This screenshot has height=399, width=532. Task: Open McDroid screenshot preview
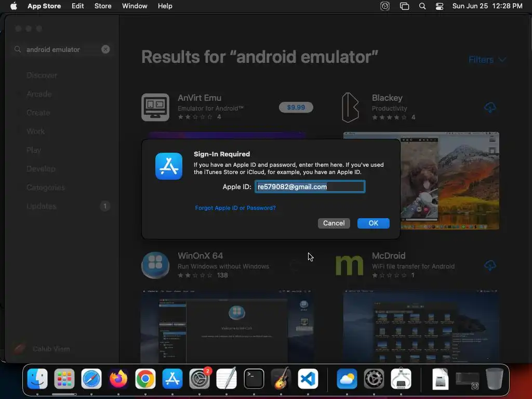[x=421, y=326]
